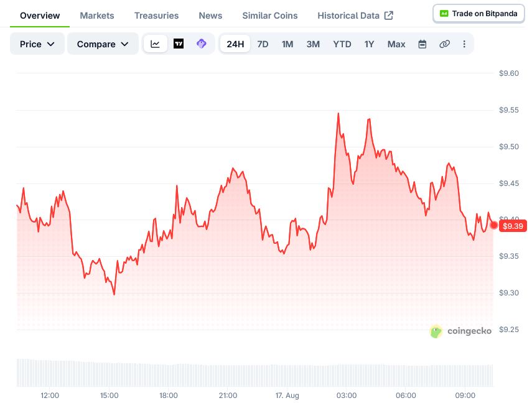Open the purple gem chart icon
The width and height of the screenshot is (532, 403).
tap(202, 44)
